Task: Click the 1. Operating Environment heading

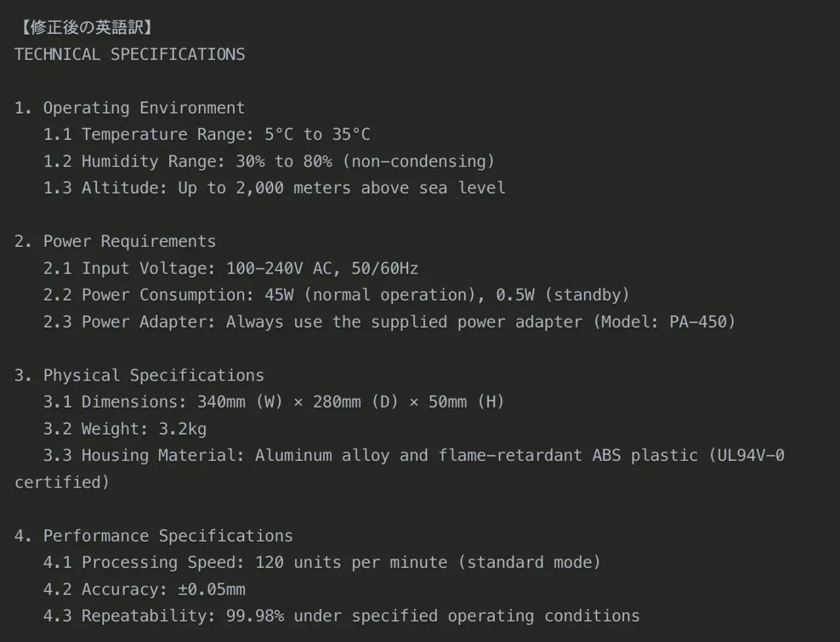Action: tap(130, 108)
